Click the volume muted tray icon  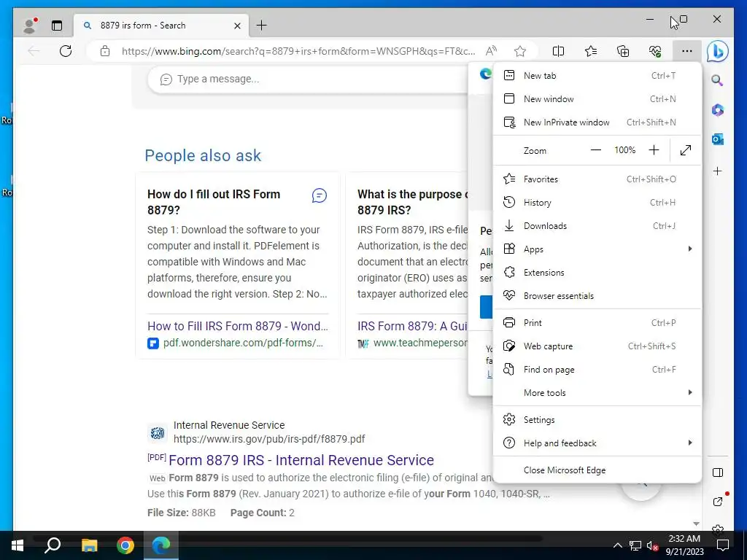point(652,545)
